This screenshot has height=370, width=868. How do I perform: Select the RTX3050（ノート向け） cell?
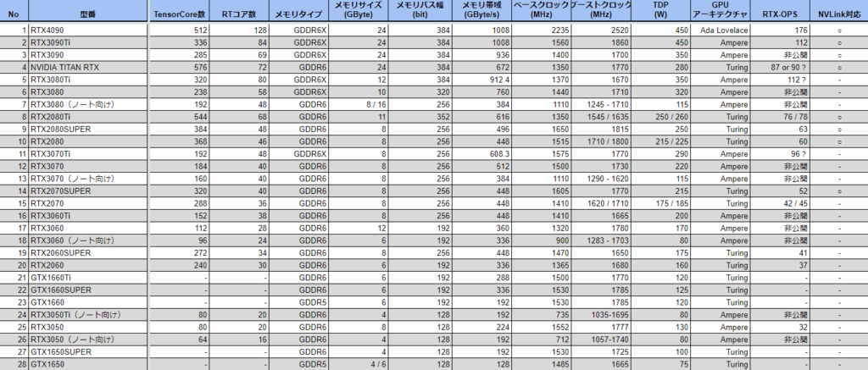click(x=88, y=340)
